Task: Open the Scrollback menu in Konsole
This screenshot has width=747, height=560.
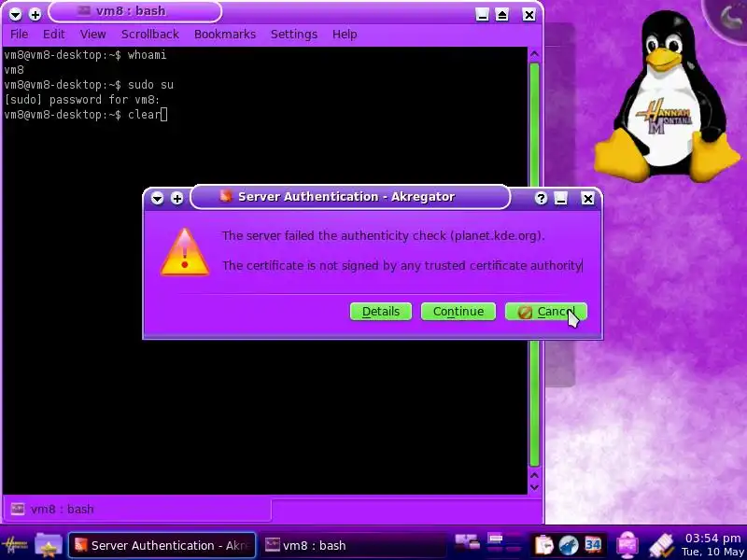Action: pos(150,35)
